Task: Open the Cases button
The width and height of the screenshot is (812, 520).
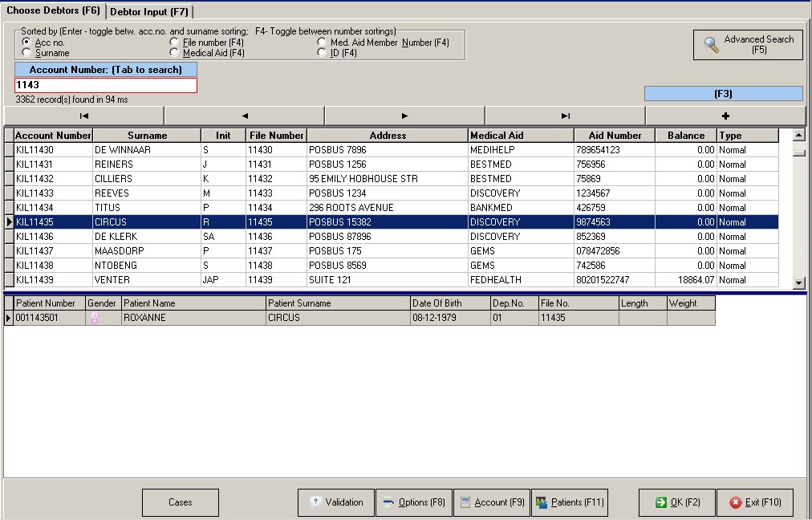Action: pyautogui.click(x=180, y=502)
